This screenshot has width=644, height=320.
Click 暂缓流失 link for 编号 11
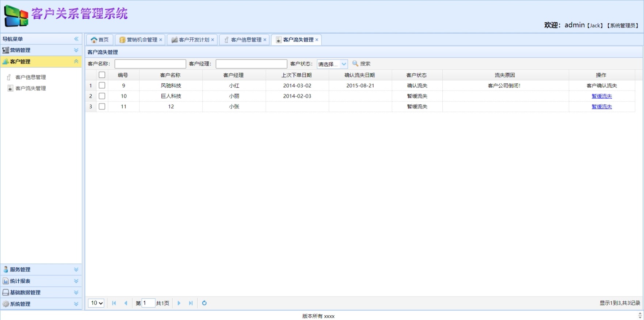tap(602, 107)
